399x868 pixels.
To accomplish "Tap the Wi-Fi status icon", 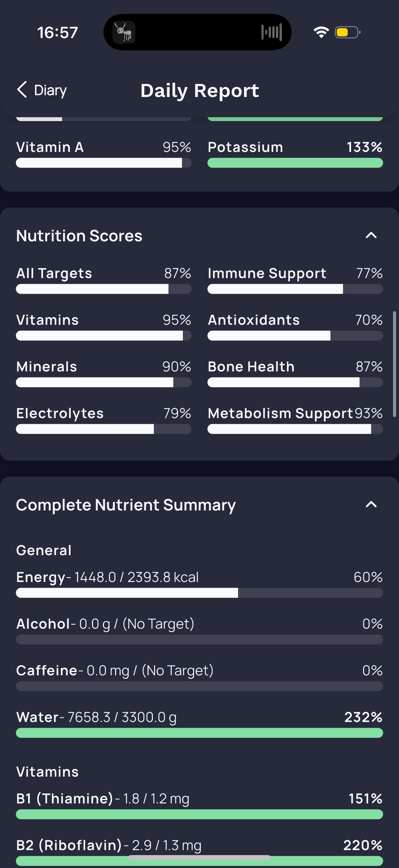I will [x=321, y=32].
